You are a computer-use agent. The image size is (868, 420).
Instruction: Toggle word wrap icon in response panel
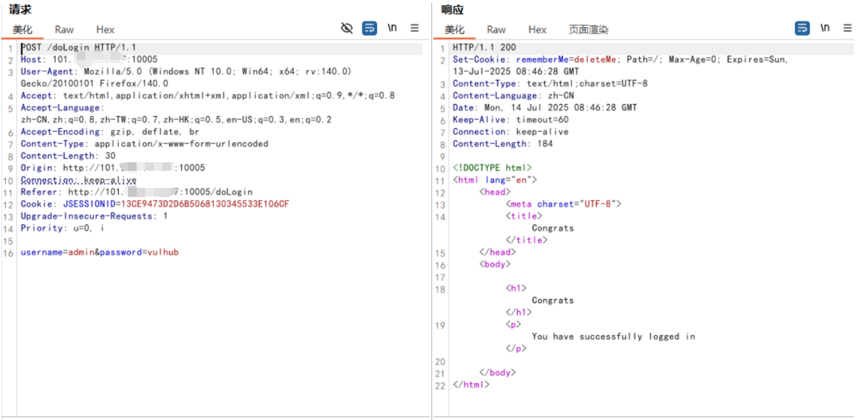(x=802, y=28)
